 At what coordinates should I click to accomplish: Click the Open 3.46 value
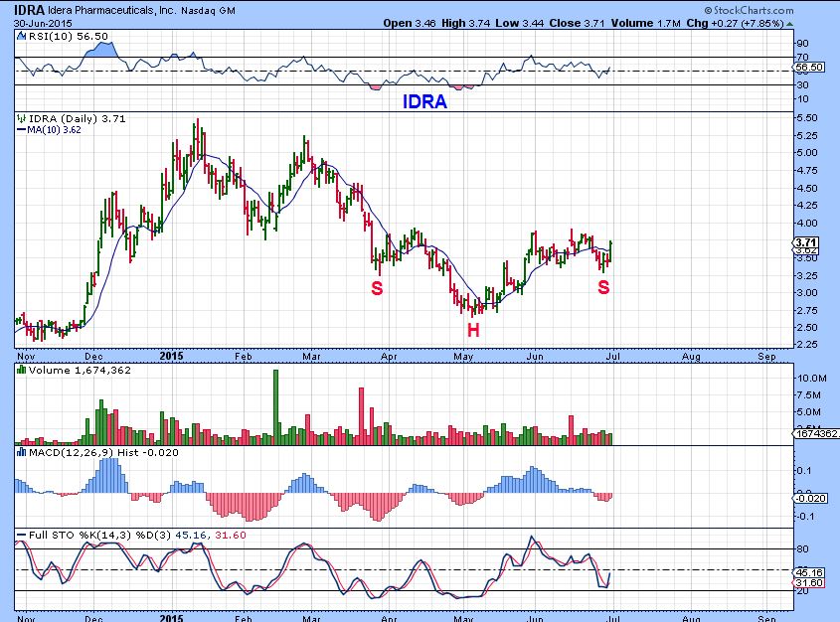point(410,23)
